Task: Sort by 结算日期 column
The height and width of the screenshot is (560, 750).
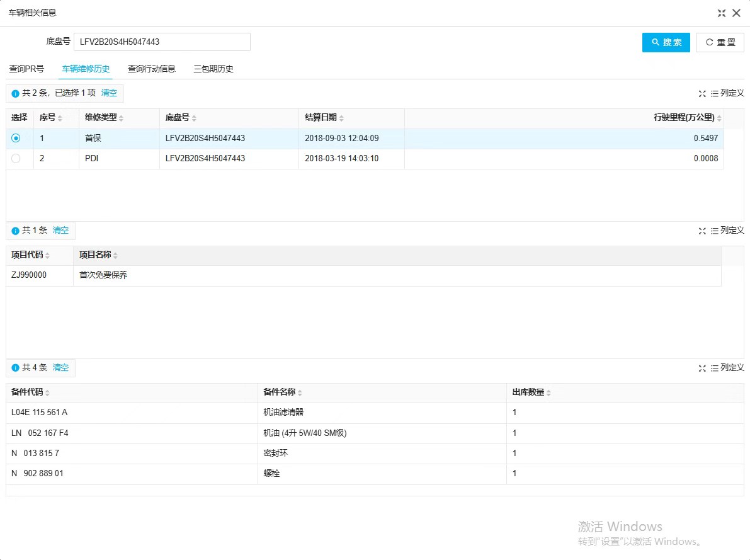Action: pyautogui.click(x=341, y=118)
